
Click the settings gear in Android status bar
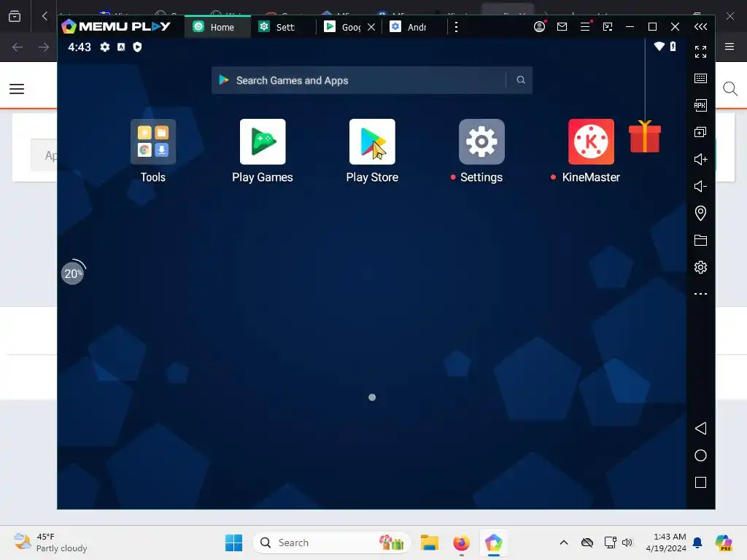(105, 47)
